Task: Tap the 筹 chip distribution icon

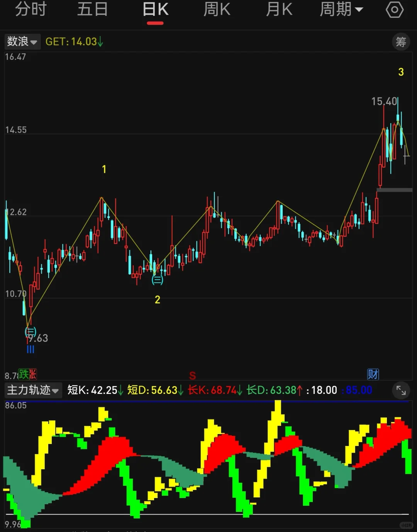Action: click(x=401, y=42)
